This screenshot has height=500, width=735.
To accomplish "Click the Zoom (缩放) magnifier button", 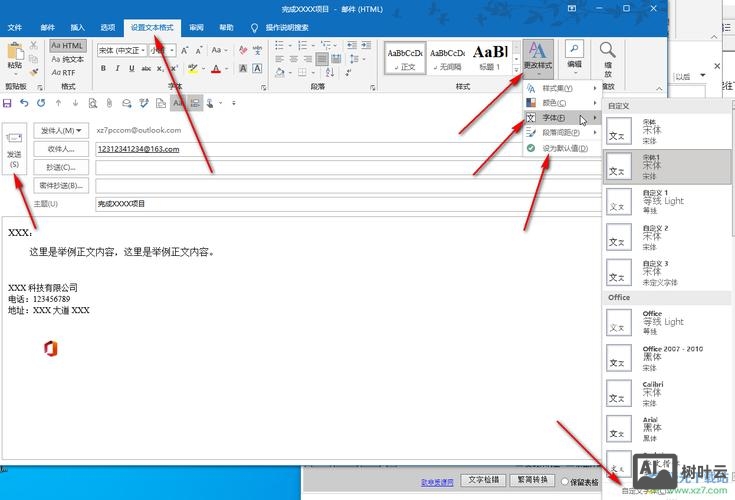I will click(x=608, y=60).
